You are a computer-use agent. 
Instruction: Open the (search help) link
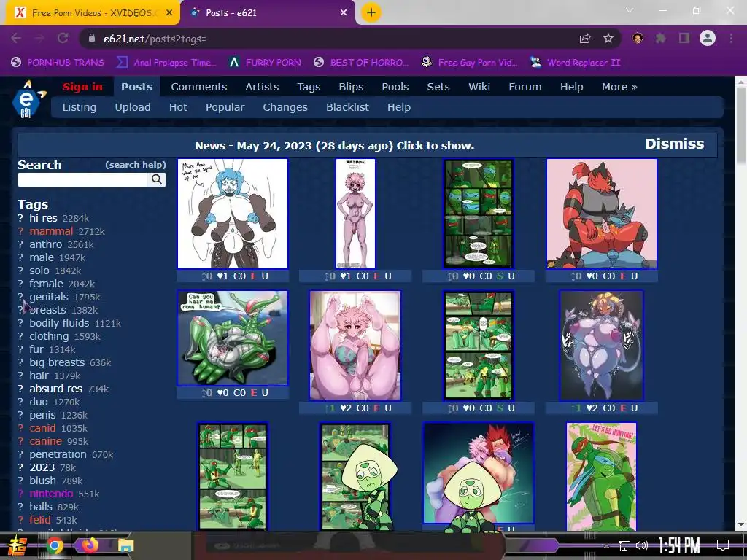click(135, 165)
